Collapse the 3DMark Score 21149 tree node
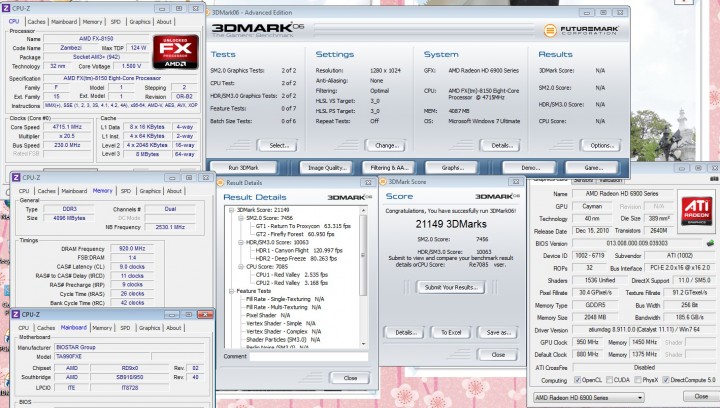 click(232, 210)
